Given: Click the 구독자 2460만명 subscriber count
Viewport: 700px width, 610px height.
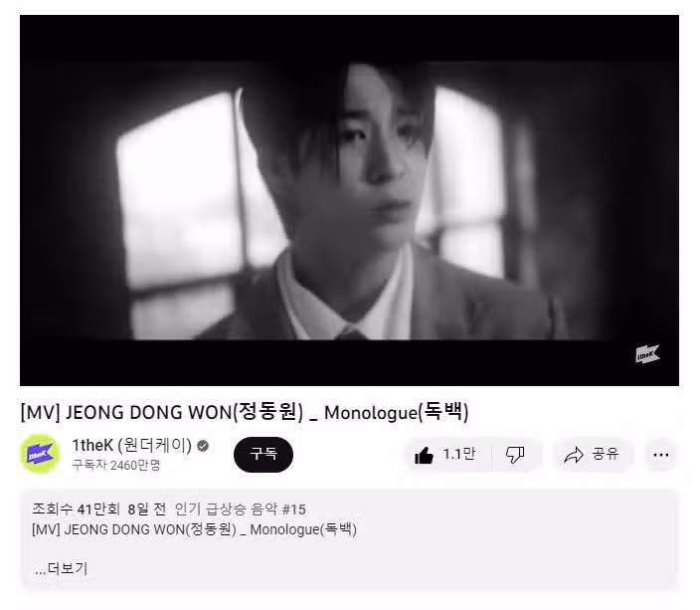Looking at the screenshot, I should pos(116,465).
